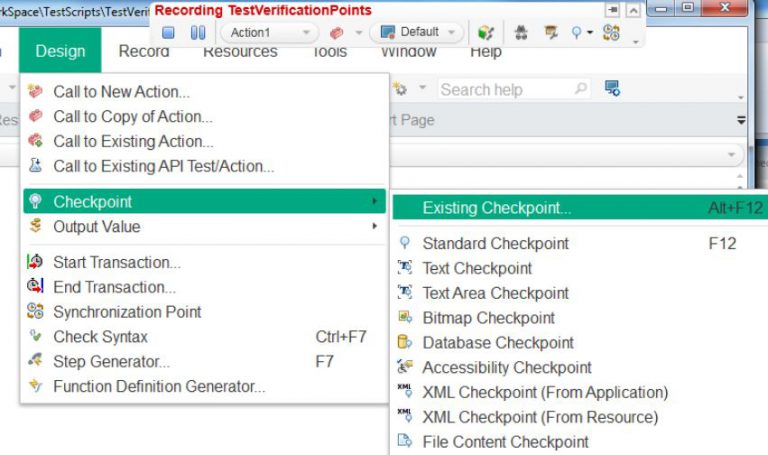Screen dimensions: 768x455
Task: Select Call to Existing API Test/Action...
Action: 203,167
